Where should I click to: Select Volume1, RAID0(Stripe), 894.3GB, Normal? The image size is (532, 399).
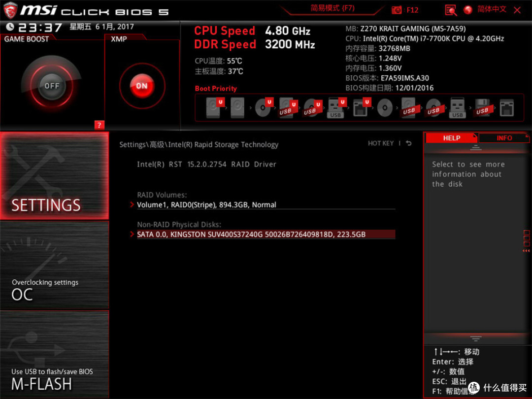coord(266,204)
